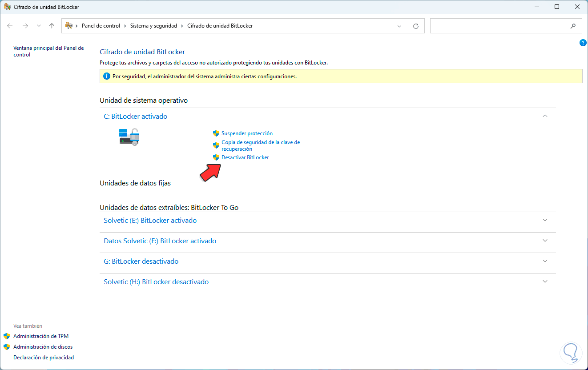Go forward with the Forward arrow
This screenshot has height=370, width=588.
click(x=25, y=26)
